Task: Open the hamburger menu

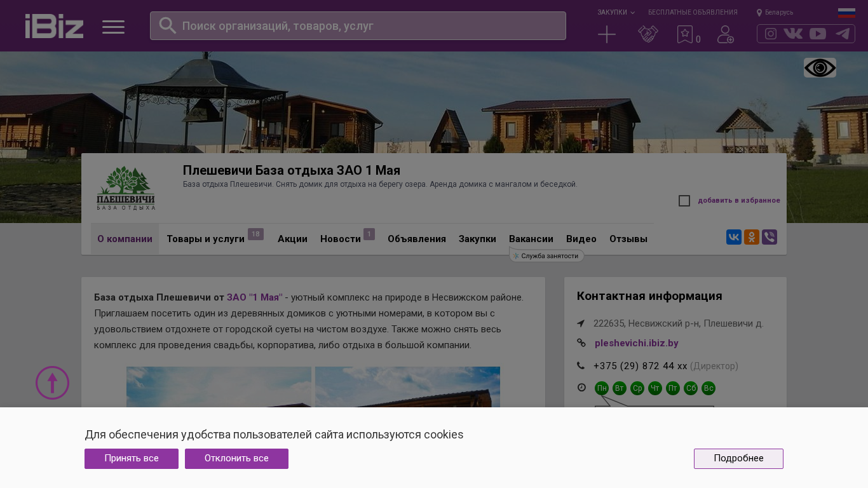Action: (x=113, y=27)
